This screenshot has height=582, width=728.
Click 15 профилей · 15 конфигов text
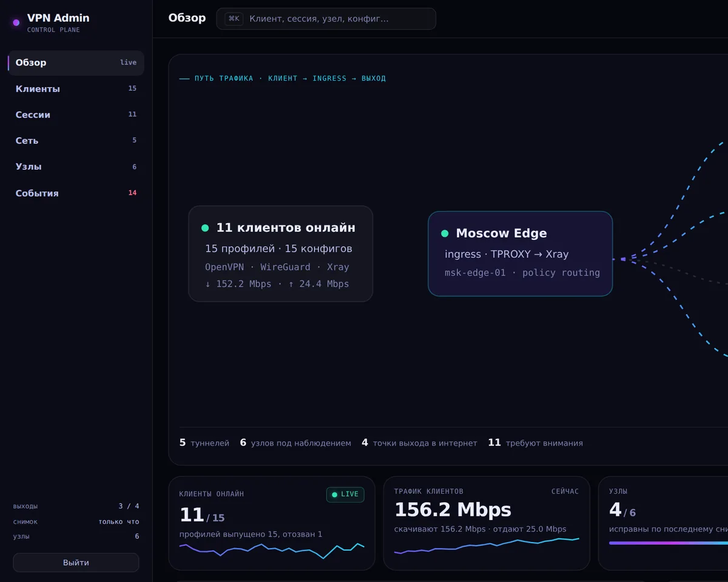[278, 249]
